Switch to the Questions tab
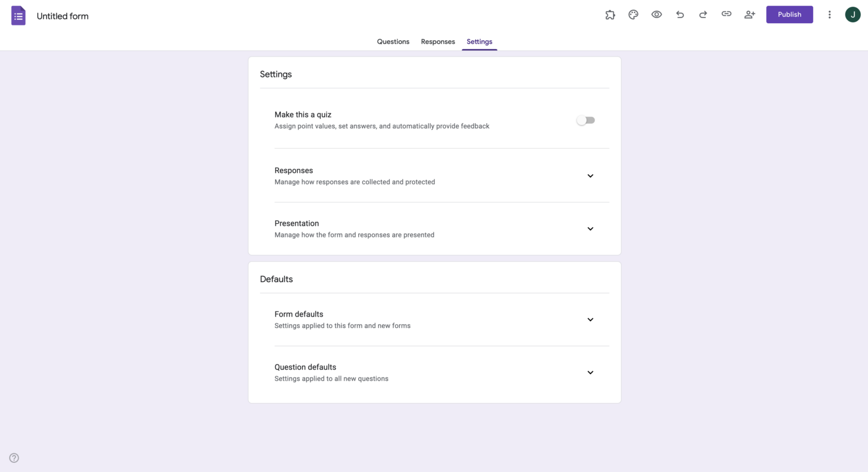Viewport: 868px width, 472px height. tap(393, 41)
